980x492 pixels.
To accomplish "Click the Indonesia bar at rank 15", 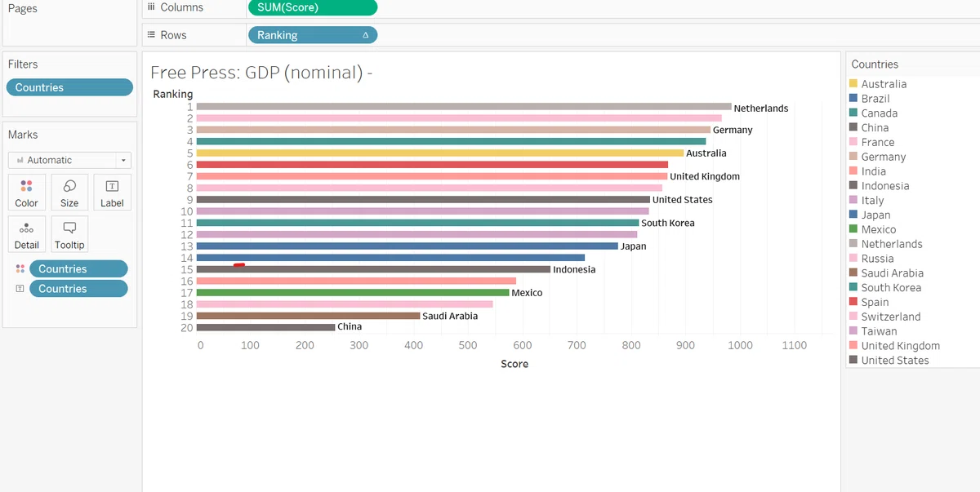I will pos(373,269).
